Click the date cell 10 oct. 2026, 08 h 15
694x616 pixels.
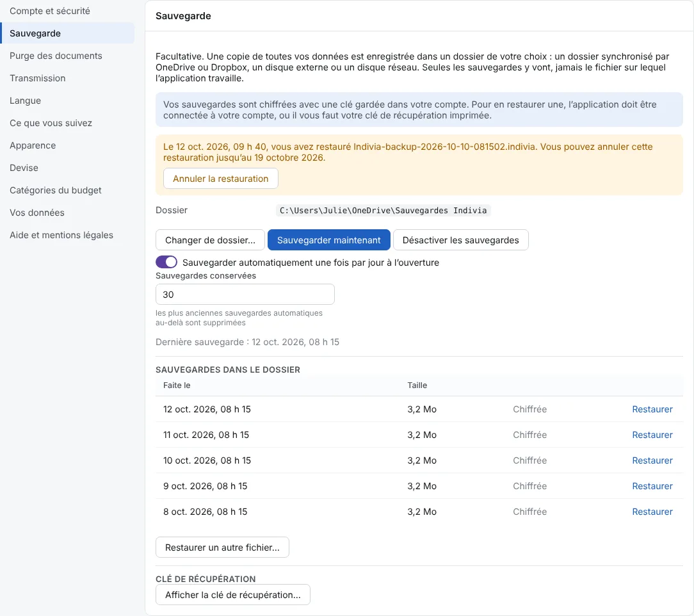point(207,460)
